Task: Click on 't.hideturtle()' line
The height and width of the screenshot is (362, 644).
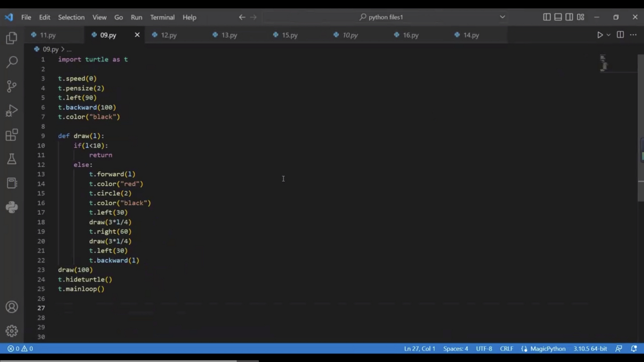Action: coord(85,279)
